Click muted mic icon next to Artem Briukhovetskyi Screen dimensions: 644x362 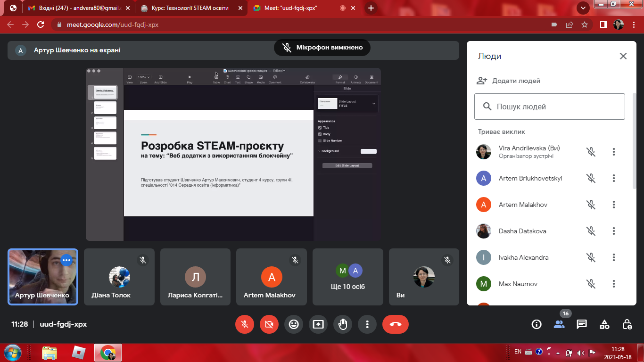pyautogui.click(x=591, y=178)
